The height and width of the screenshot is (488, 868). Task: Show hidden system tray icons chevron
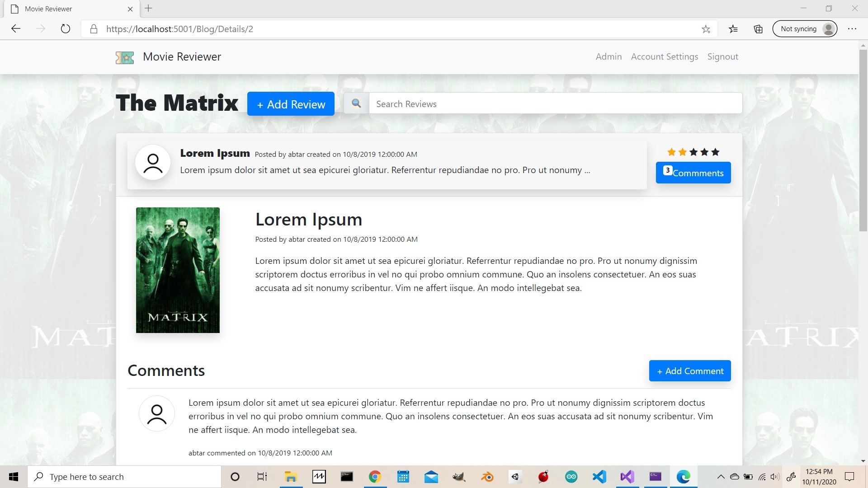click(721, 477)
